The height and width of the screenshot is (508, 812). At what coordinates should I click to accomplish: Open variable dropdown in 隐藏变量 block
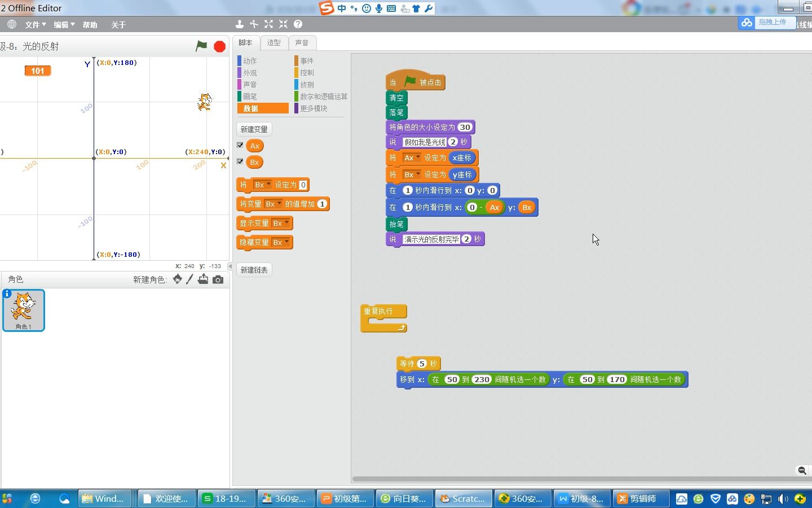tap(281, 242)
